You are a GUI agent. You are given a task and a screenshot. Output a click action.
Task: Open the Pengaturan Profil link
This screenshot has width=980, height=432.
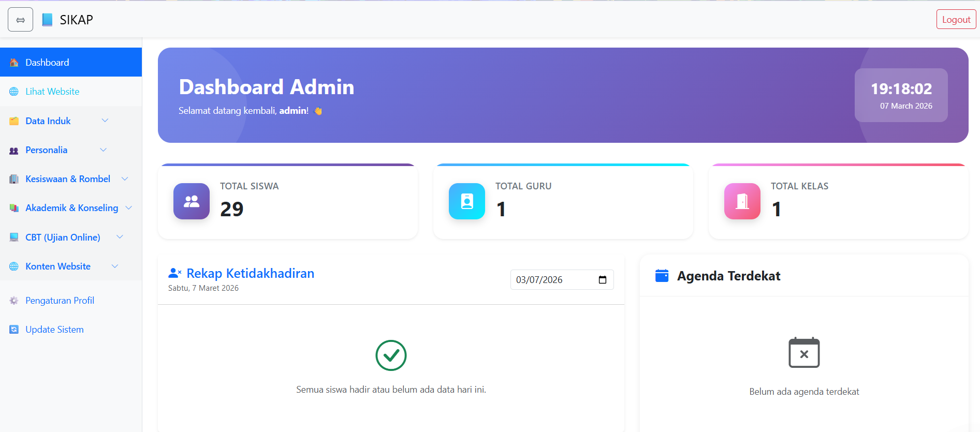pos(60,301)
